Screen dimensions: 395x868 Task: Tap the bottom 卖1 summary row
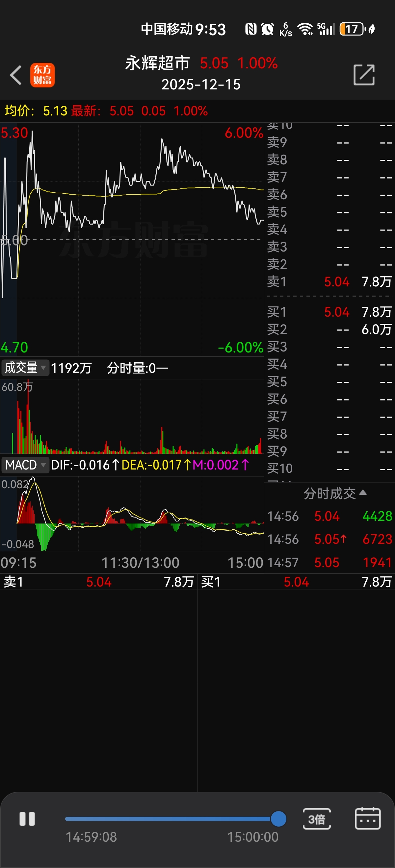point(98,582)
